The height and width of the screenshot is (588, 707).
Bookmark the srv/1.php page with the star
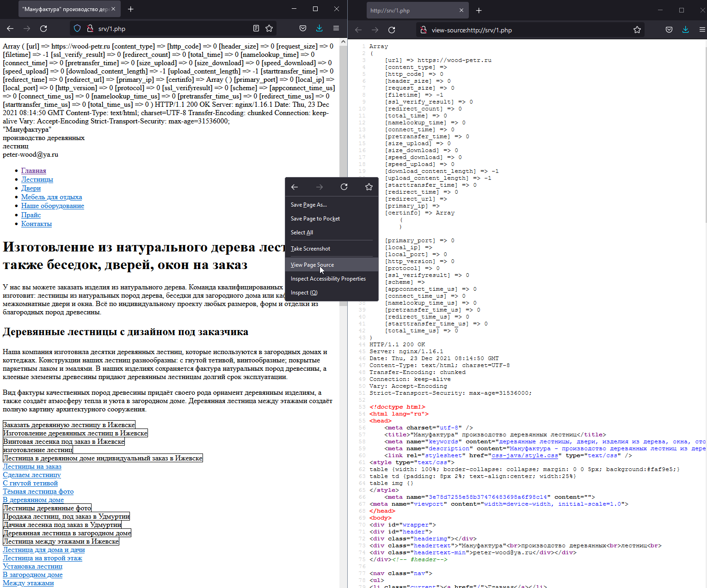269,29
